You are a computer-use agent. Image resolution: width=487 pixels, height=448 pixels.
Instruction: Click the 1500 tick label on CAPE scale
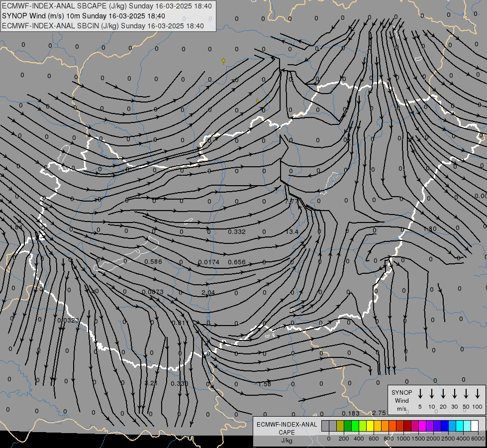[418, 439]
